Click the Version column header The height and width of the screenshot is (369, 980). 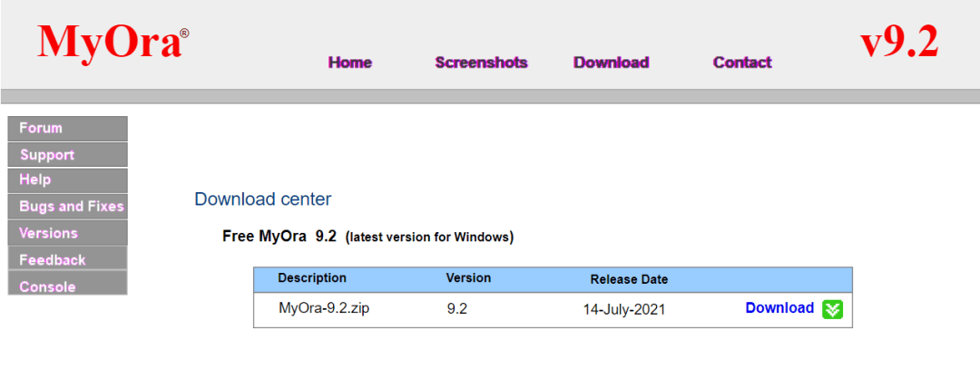[468, 277]
